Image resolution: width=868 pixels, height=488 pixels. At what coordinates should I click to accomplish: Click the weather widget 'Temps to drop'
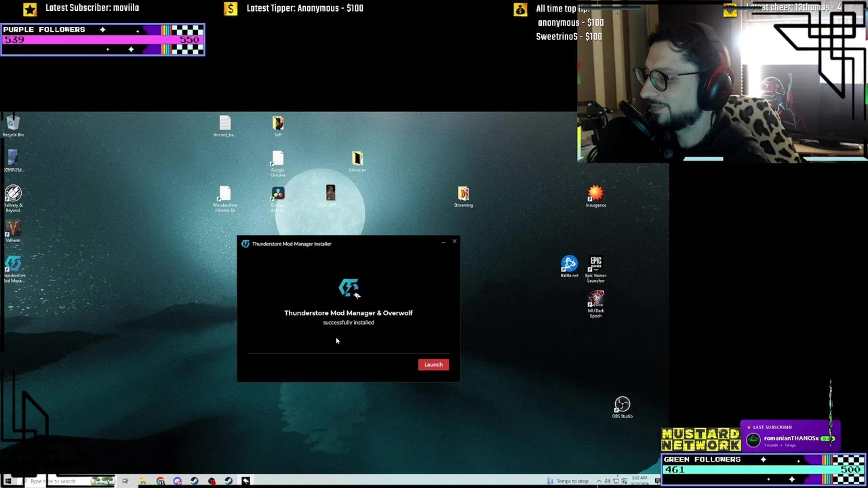[x=568, y=481]
